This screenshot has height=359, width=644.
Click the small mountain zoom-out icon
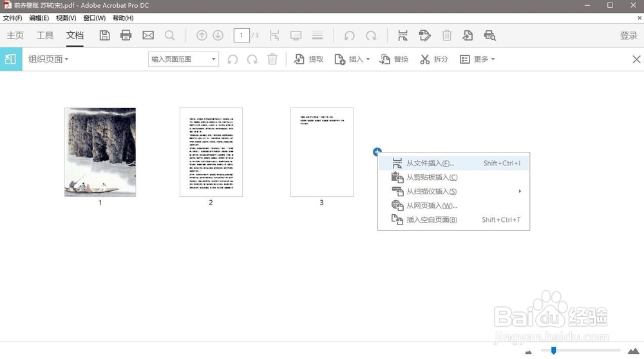[528, 352]
